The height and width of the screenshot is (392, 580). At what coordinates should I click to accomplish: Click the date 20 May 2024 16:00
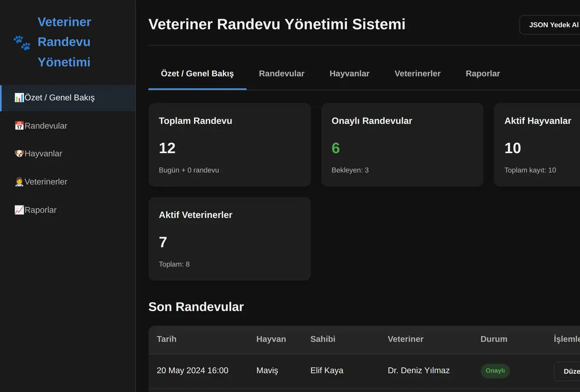click(x=192, y=371)
